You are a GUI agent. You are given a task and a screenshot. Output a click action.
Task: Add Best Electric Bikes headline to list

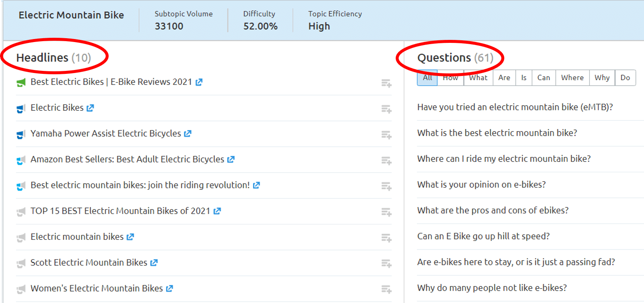click(x=386, y=83)
